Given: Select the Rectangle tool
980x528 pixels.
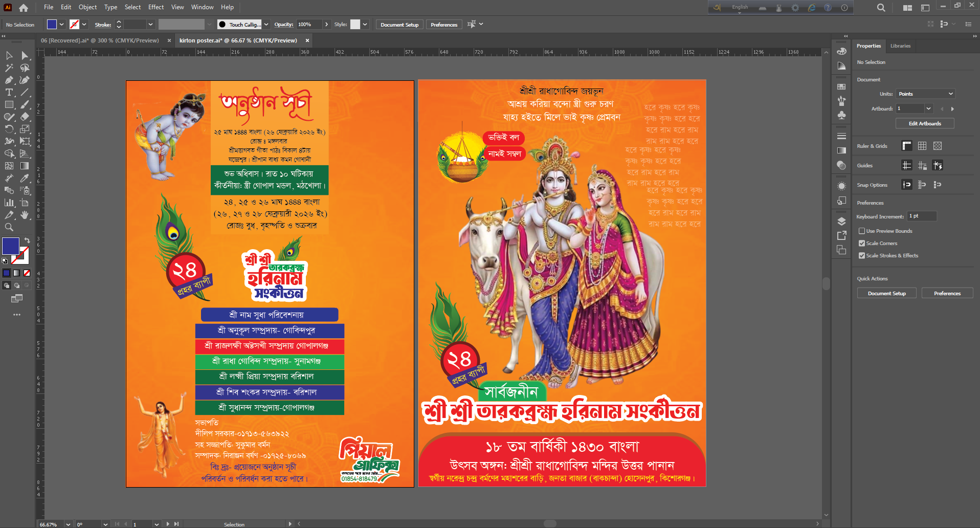Looking at the screenshot, I should point(9,104).
